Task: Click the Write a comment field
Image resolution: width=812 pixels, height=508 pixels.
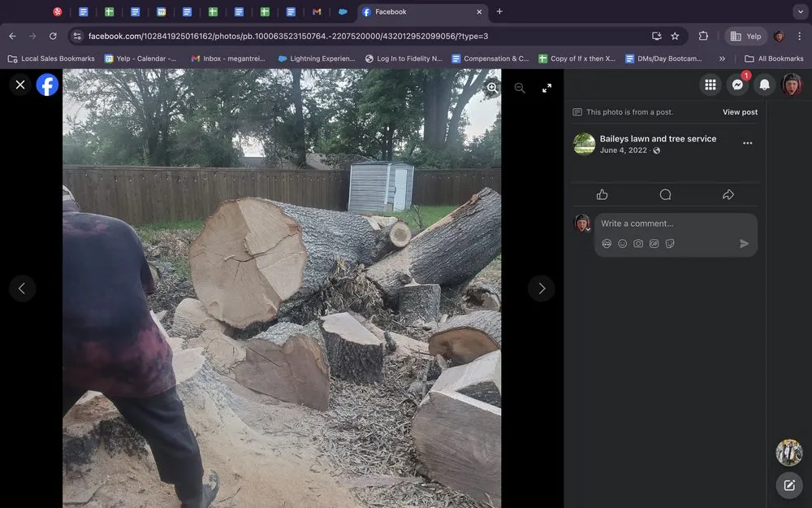Action: (666, 224)
